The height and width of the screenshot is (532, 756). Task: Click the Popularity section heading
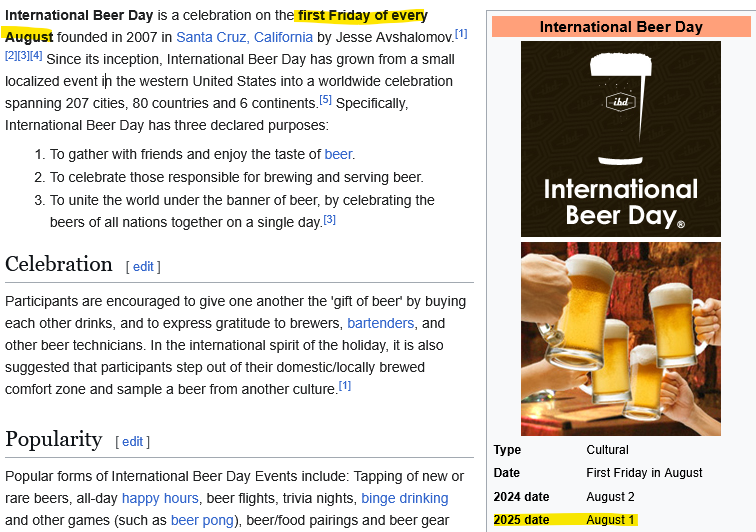[54, 439]
